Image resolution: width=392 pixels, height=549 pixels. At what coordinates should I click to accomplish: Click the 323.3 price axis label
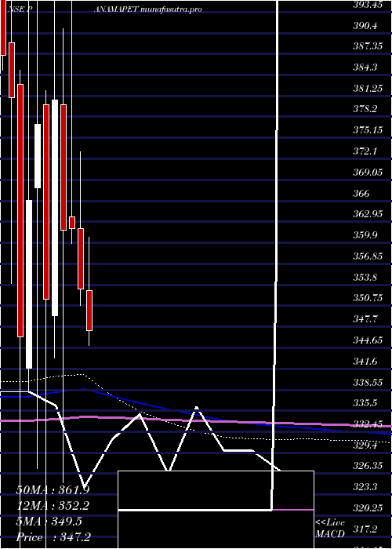pos(367,487)
